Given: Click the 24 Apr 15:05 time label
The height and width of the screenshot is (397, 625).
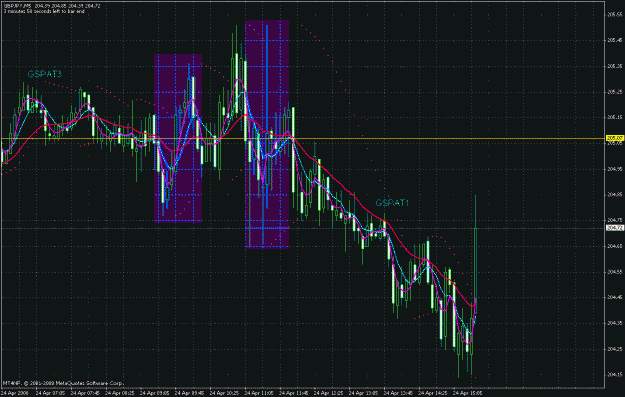Looking at the screenshot, I should click(x=467, y=393).
